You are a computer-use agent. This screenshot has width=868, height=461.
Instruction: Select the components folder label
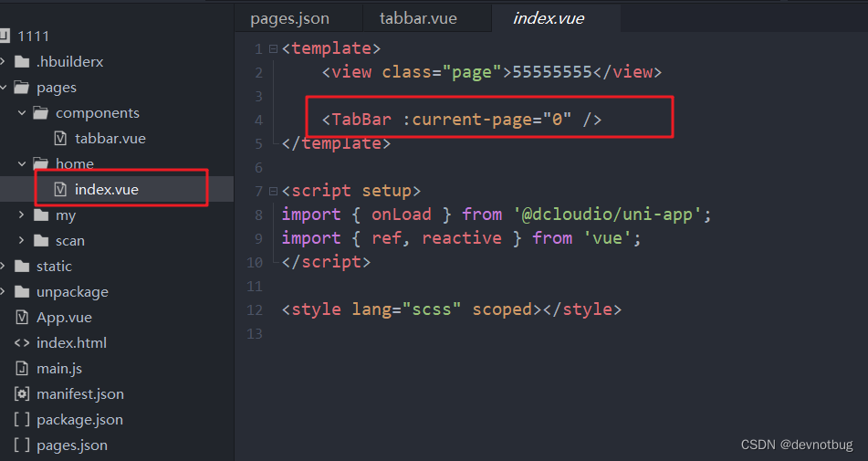coord(98,113)
